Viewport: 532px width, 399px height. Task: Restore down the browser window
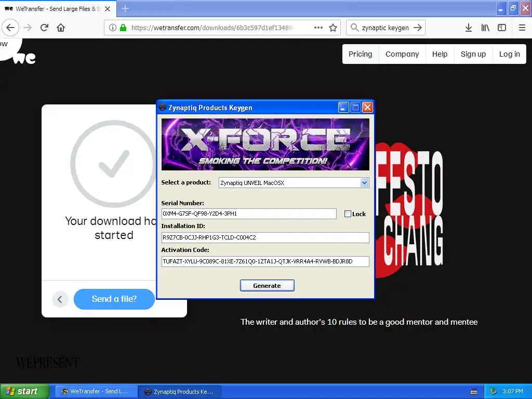(513, 8)
